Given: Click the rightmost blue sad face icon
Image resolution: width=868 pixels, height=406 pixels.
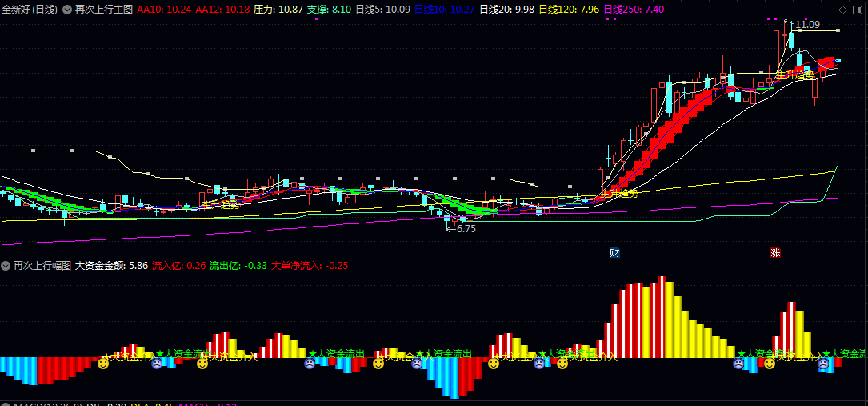Looking at the screenshot, I should coord(823,364).
